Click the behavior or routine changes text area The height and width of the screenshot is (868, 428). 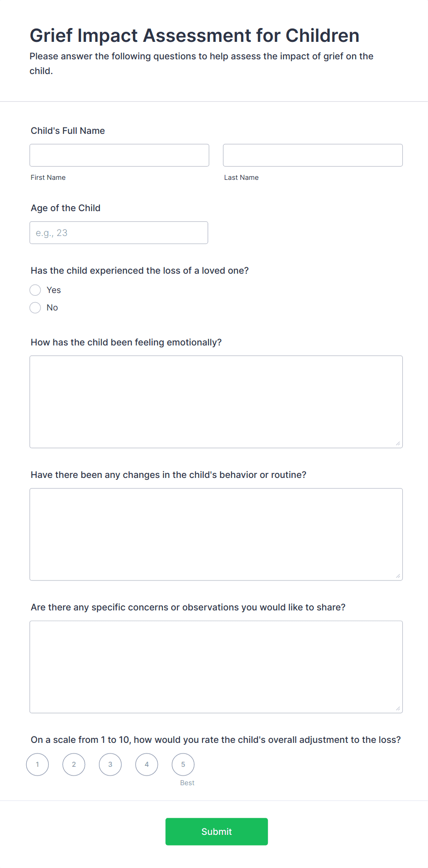[x=216, y=534]
